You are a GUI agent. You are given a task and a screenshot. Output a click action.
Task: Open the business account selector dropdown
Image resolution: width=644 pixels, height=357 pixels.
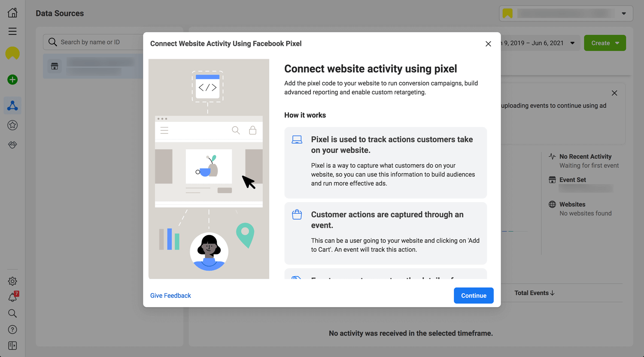[x=566, y=13]
